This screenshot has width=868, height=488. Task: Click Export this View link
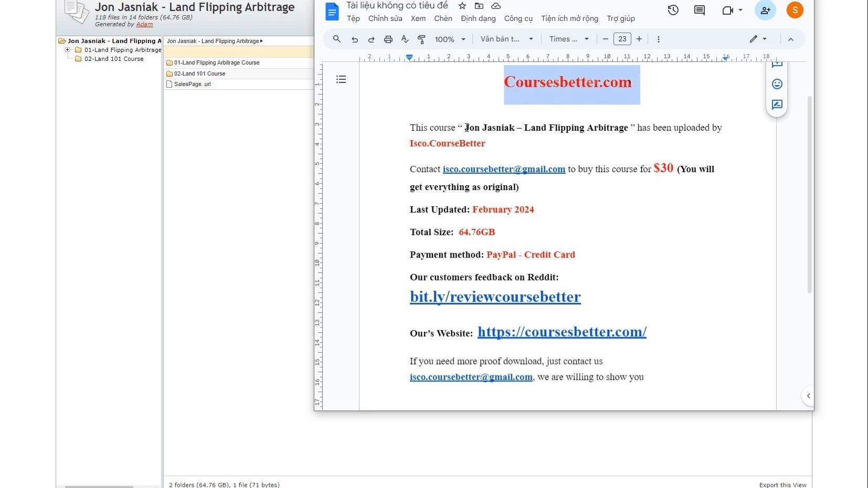tap(782, 485)
